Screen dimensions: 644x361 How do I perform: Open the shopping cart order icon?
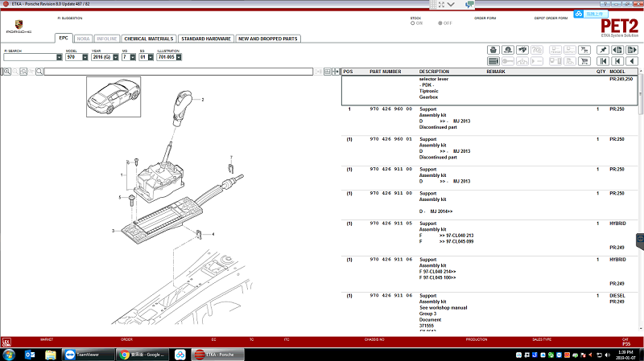point(584,61)
